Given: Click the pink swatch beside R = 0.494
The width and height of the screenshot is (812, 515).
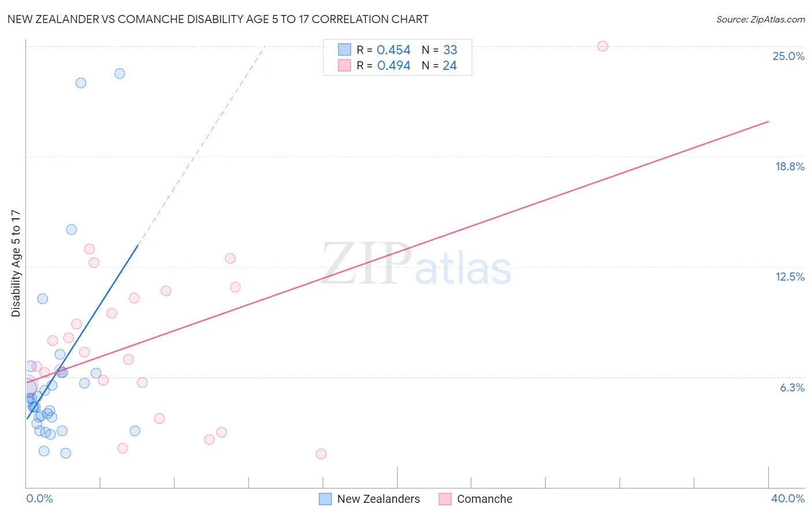Looking at the screenshot, I should click(344, 65).
